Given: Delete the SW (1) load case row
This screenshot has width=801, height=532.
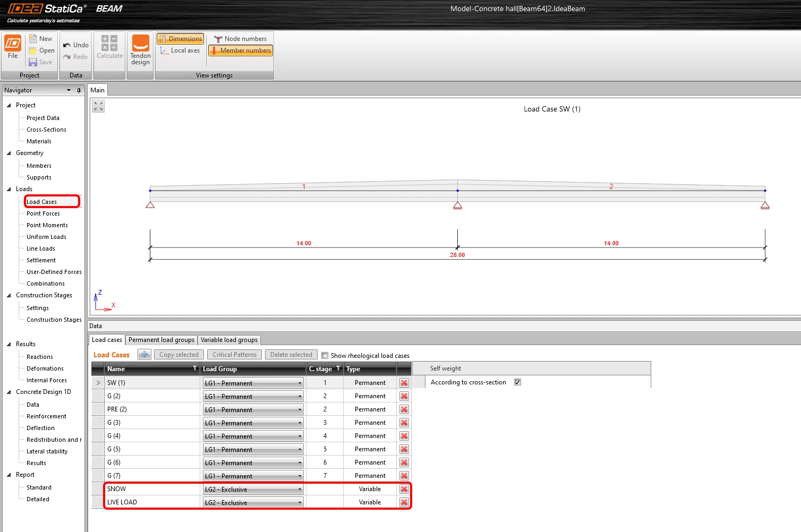Looking at the screenshot, I should (x=404, y=383).
